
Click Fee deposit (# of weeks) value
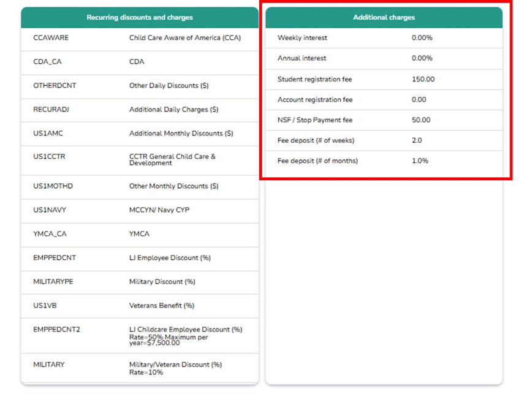(x=417, y=140)
